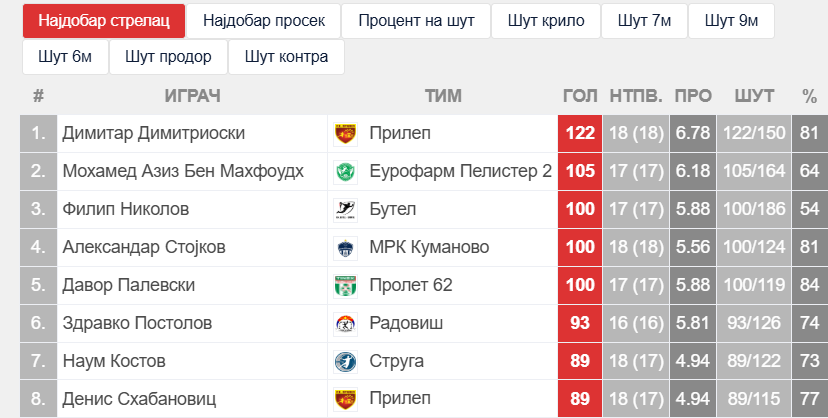Click the Радовиш team logo

pyautogui.click(x=345, y=323)
